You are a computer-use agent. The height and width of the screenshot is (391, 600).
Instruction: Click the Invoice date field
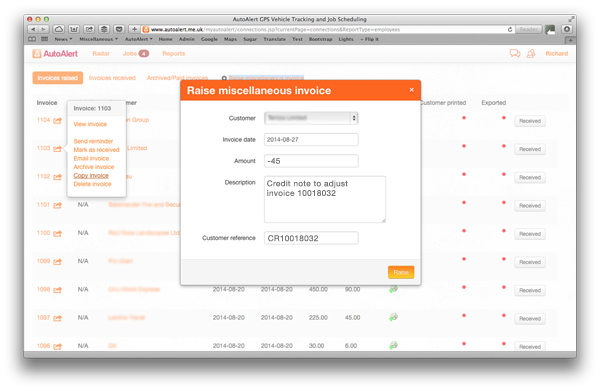(311, 140)
